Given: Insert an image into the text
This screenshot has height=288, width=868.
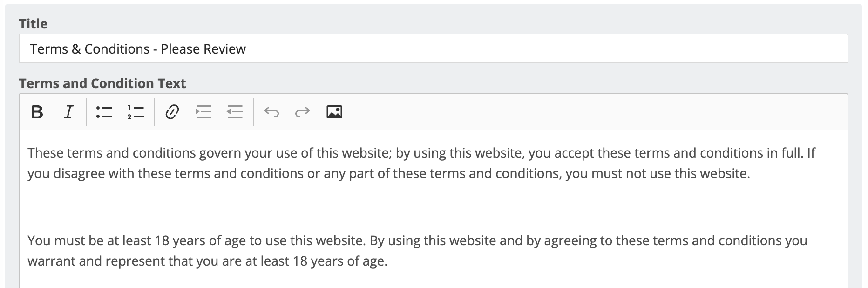Looking at the screenshot, I should click(x=334, y=112).
